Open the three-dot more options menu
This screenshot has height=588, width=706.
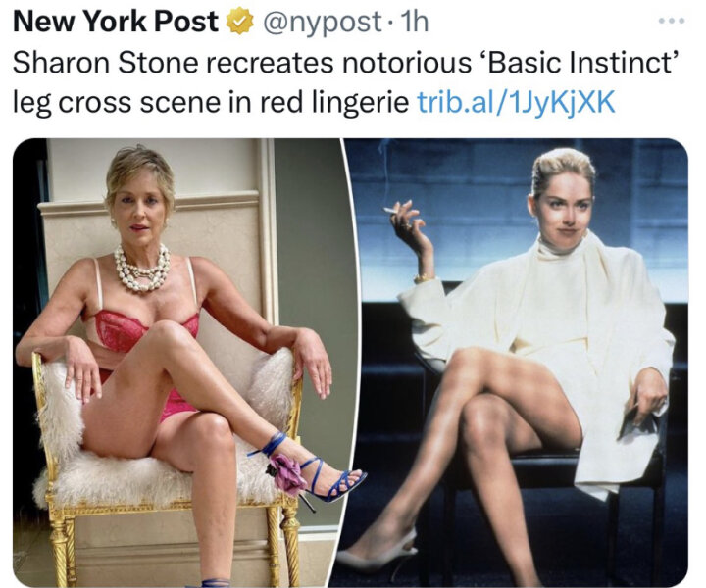click(x=672, y=21)
